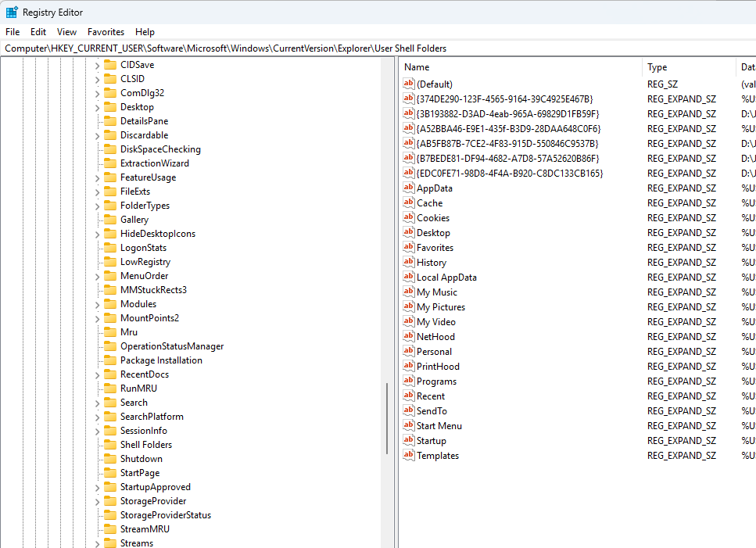Image resolution: width=756 pixels, height=548 pixels.
Task: Select the Desktop value icon in the list
Action: coord(408,232)
